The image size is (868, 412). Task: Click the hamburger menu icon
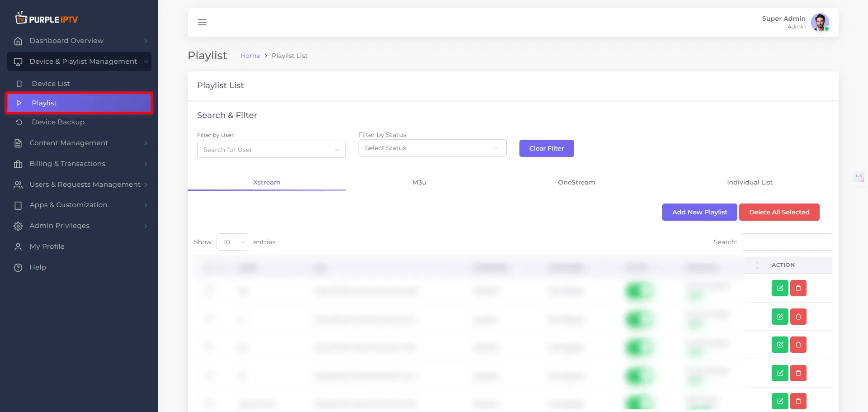click(202, 22)
